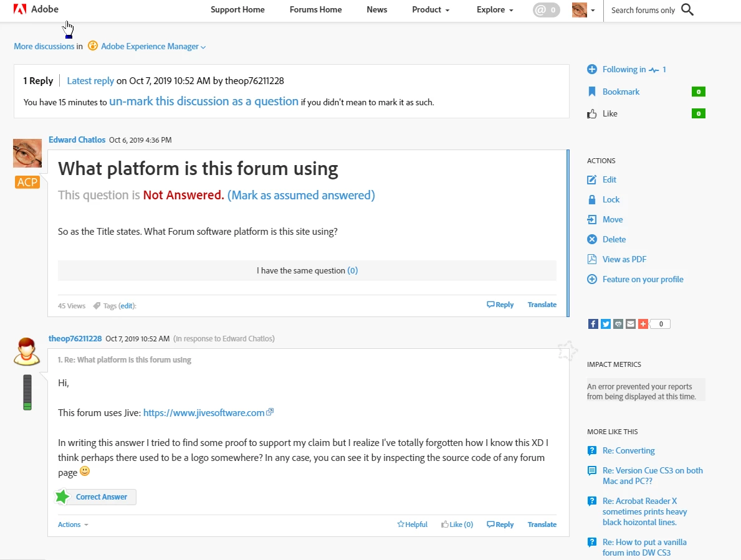Image resolution: width=741 pixels, height=560 pixels.
Task: Share on Twitter icon
Action: [x=605, y=324]
